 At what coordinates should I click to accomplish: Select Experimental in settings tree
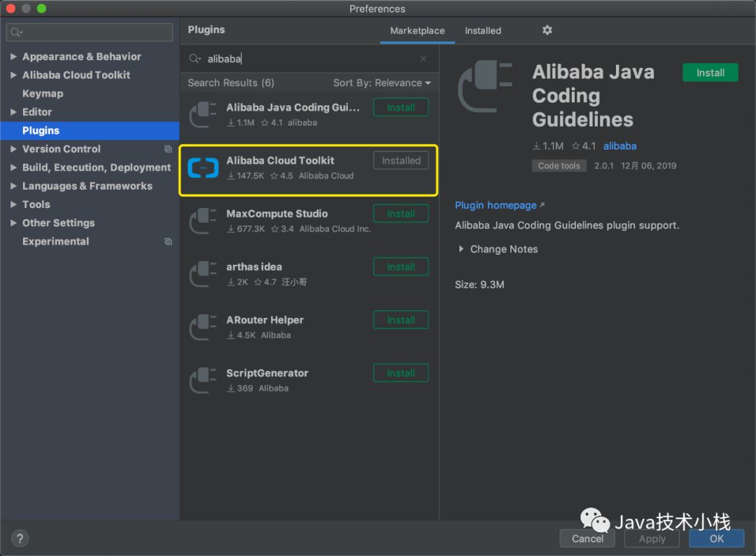point(55,242)
